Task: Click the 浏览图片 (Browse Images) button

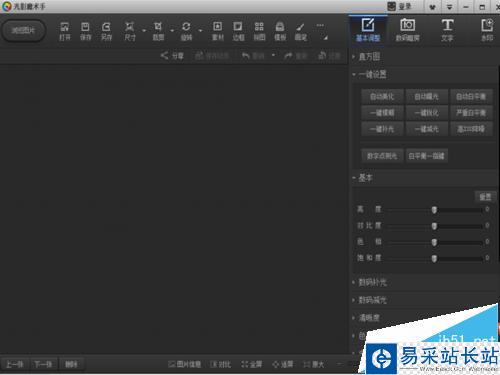Action: point(23,31)
